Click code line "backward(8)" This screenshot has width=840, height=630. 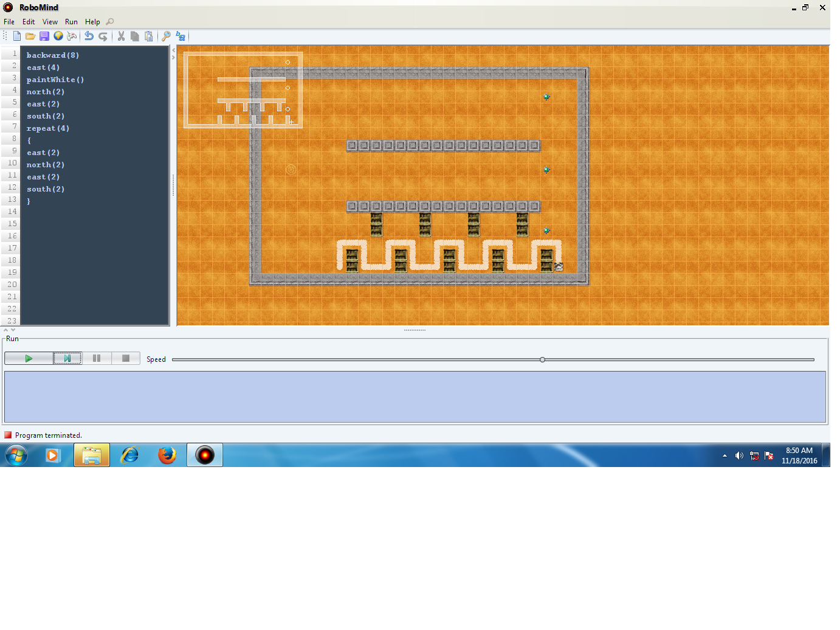pyautogui.click(x=53, y=55)
